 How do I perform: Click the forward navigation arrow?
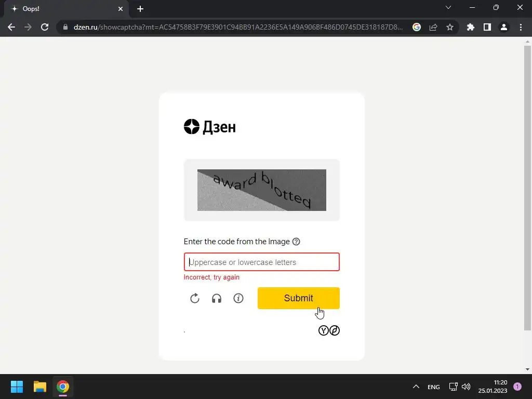(28, 27)
